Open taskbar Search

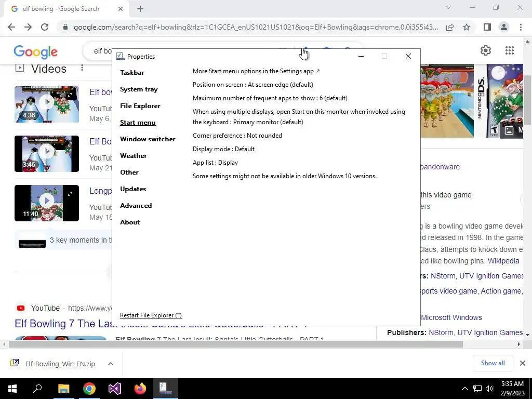(x=37, y=389)
